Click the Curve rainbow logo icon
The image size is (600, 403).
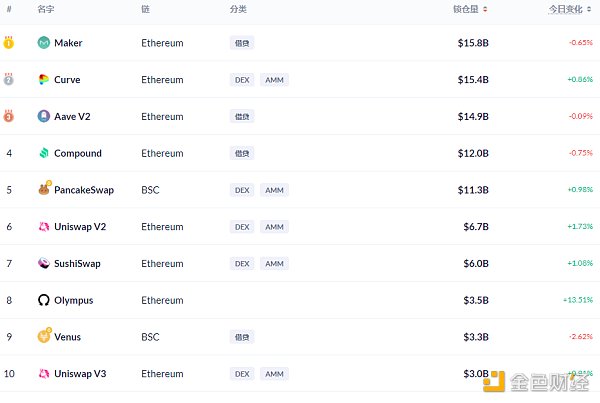(44, 80)
